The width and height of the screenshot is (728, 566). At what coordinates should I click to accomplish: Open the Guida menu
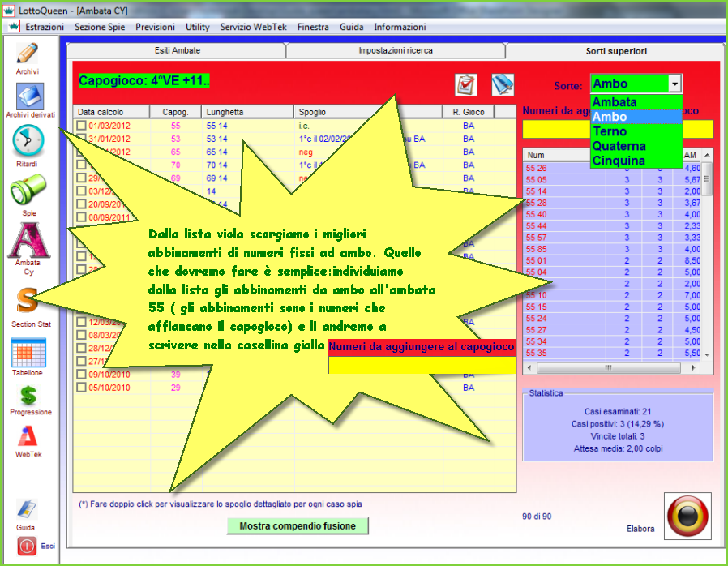point(352,27)
